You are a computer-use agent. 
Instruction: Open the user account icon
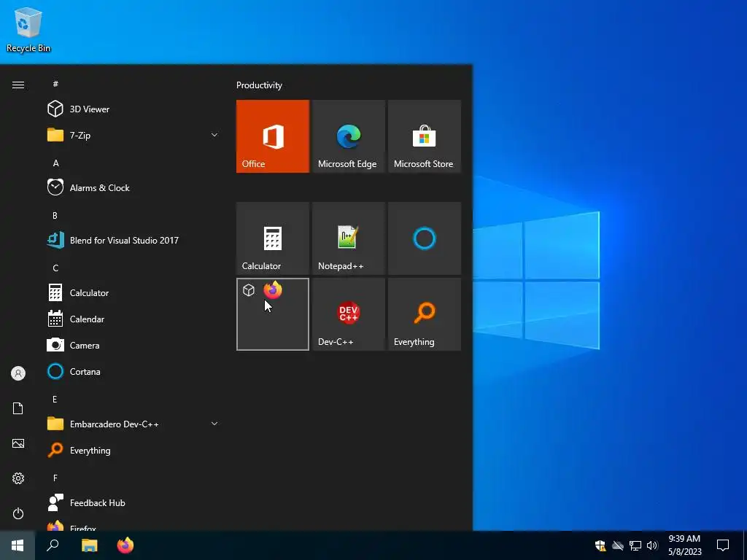click(x=18, y=373)
